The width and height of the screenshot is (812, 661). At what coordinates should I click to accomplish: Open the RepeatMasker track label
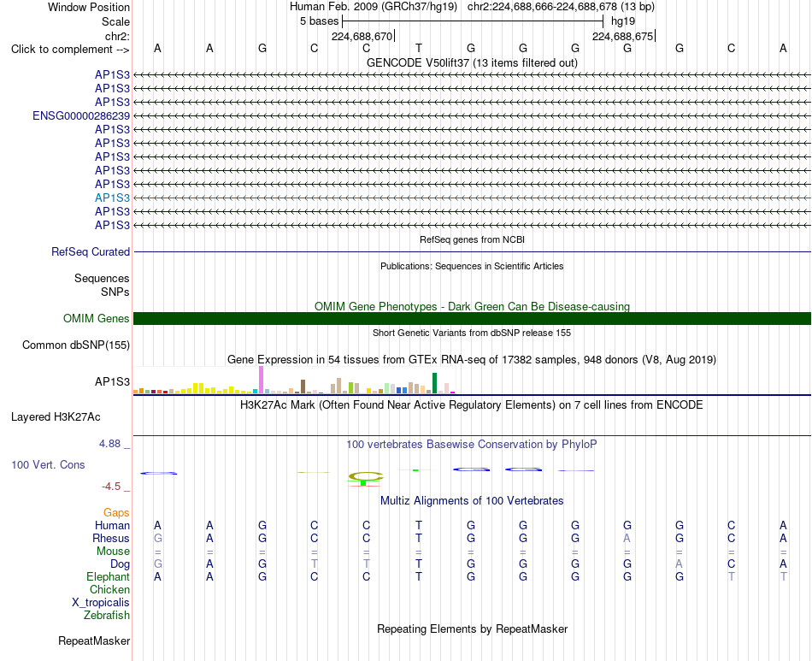(x=94, y=640)
